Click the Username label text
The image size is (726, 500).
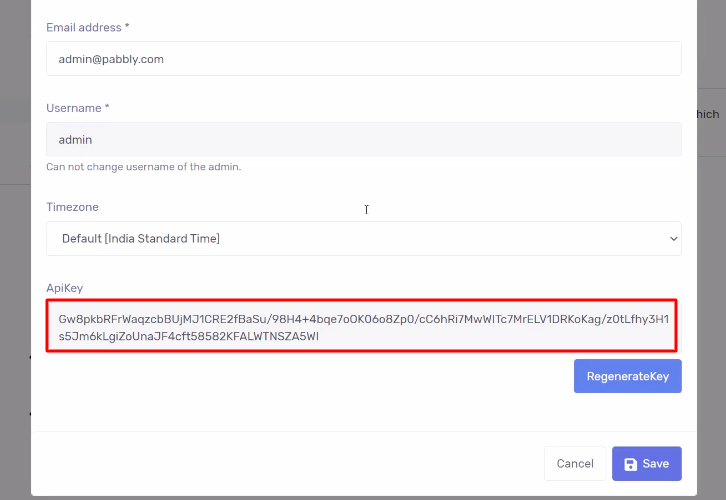point(73,108)
